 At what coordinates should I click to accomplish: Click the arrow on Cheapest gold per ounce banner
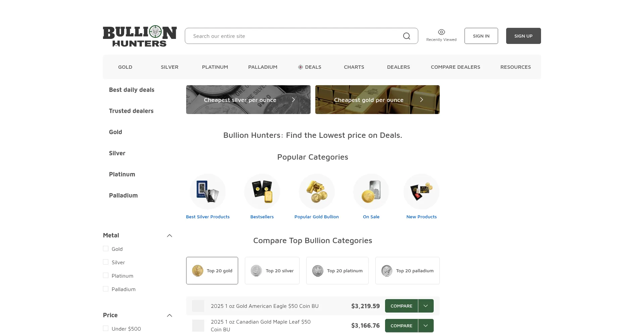pos(422,100)
